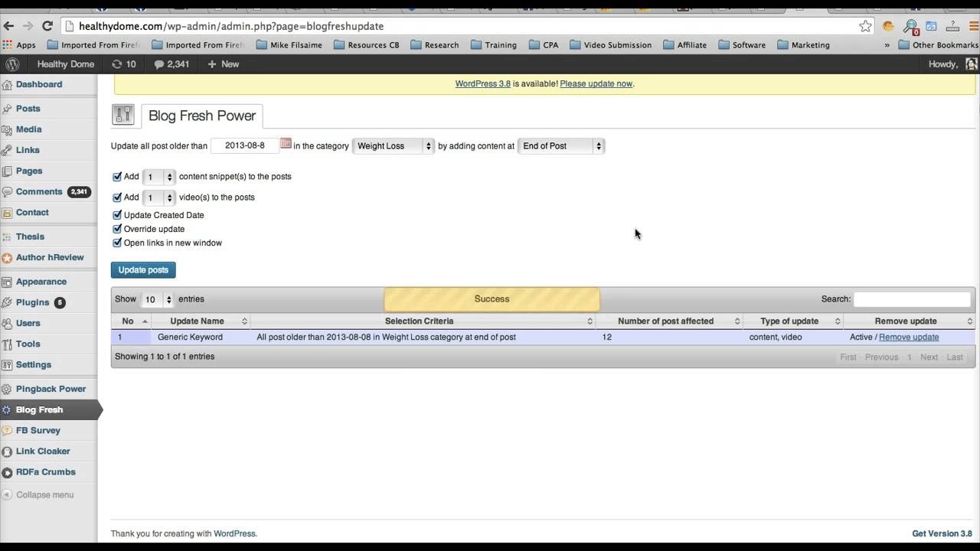Go to Dashboard in the sidebar
This screenshot has width=980, height=551.
pyautogui.click(x=39, y=84)
